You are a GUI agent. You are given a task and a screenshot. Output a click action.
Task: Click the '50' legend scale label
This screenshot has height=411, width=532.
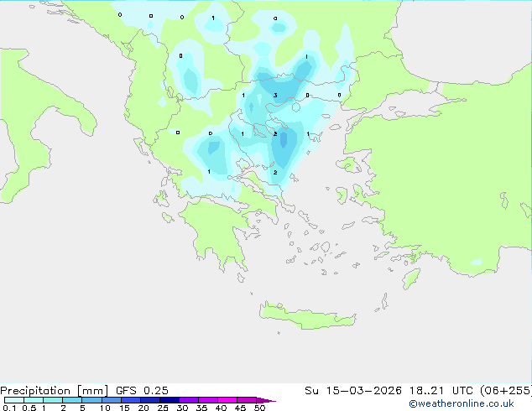click(x=259, y=408)
